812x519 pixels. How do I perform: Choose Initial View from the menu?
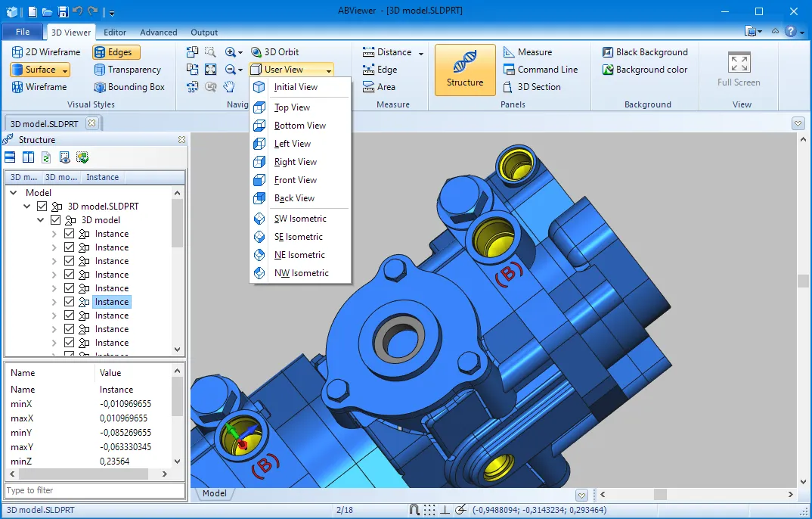(x=300, y=87)
